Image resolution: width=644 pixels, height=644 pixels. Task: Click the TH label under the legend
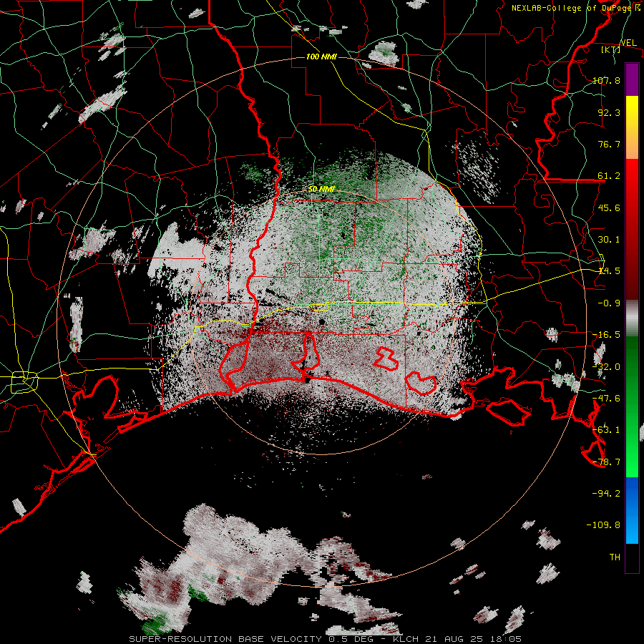(615, 557)
